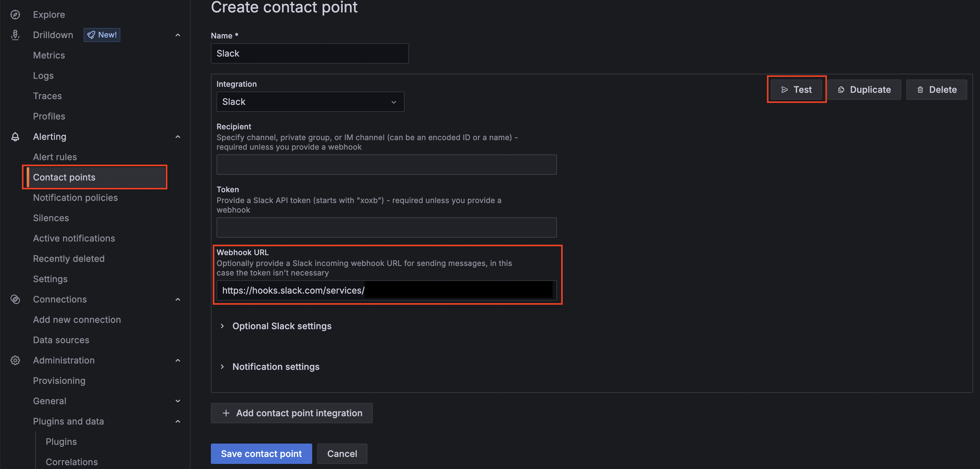The width and height of the screenshot is (980, 469).
Task: Open Explore in the sidebar
Action: pos(49,15)
